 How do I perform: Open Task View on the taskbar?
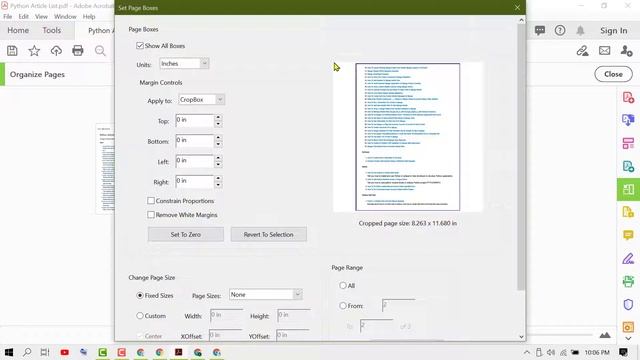[45, 352]
